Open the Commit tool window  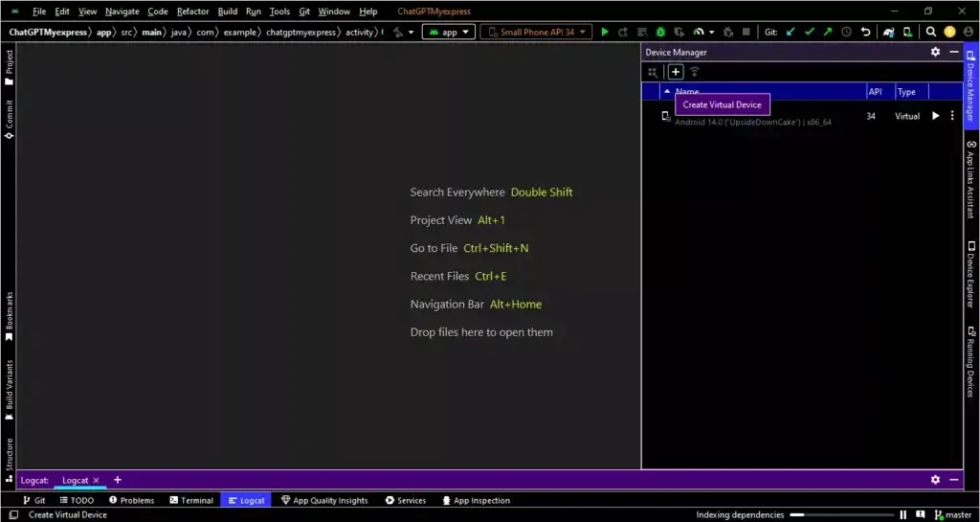(x=9, y=119)
